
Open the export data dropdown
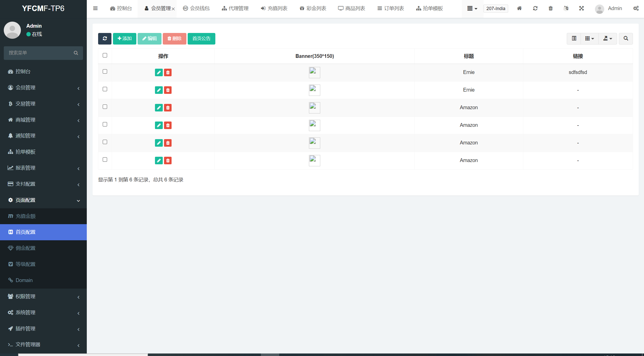pyautogui.click(x=608, y=38)
